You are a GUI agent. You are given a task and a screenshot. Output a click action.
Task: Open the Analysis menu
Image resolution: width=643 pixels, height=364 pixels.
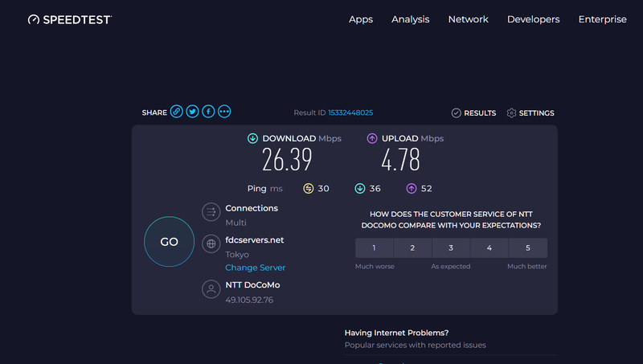click(411, 19)
